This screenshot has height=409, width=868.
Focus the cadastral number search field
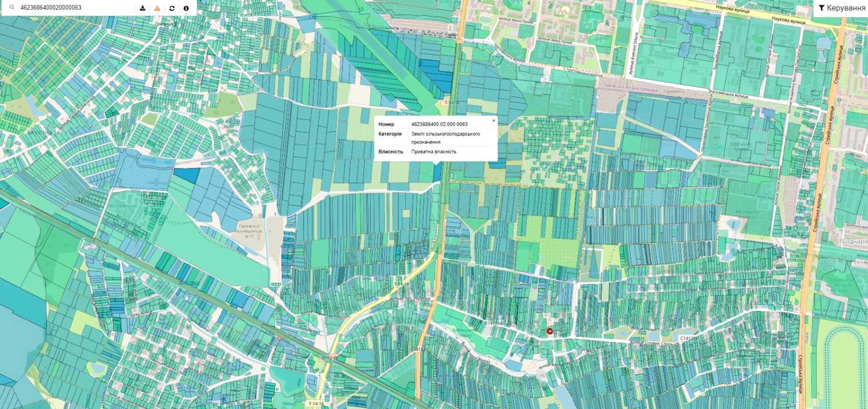pos(76,8)
